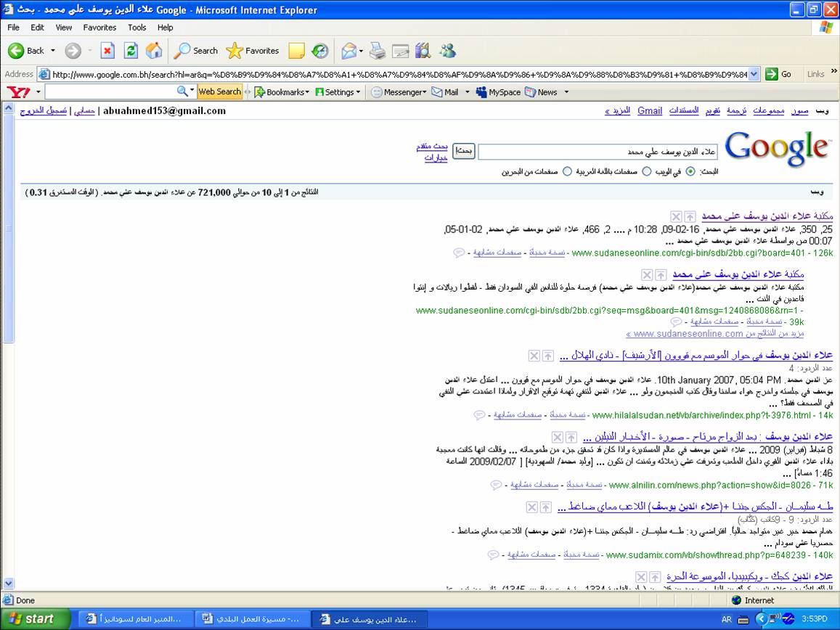Open the Gmail link
The height and width of the screenshot is (630, 840).
[650, 111]
